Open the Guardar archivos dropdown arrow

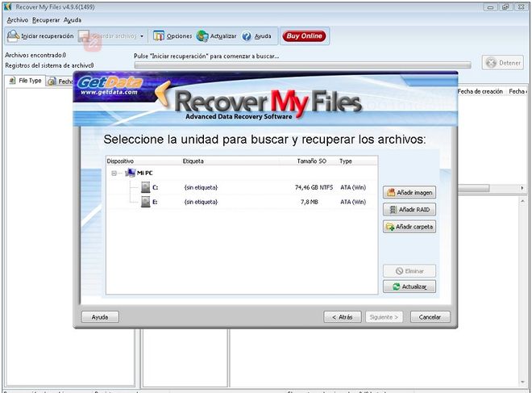tap(142, 36)
